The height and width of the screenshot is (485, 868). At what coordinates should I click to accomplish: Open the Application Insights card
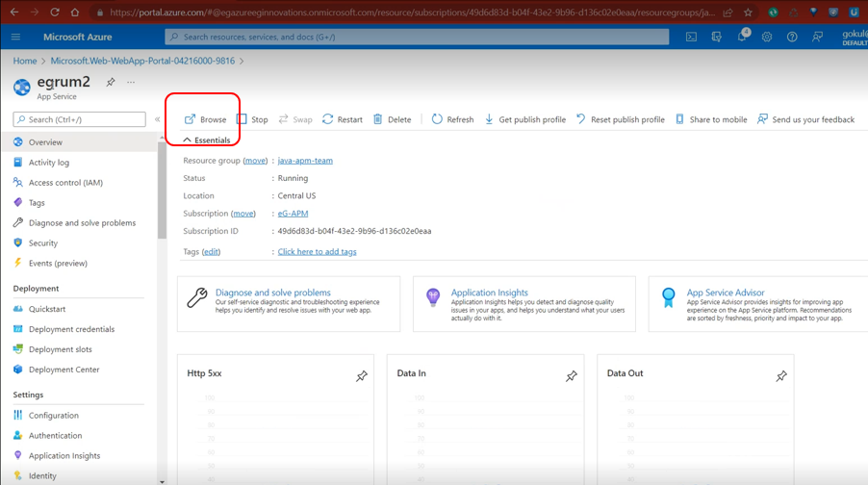tap(524, 304)
